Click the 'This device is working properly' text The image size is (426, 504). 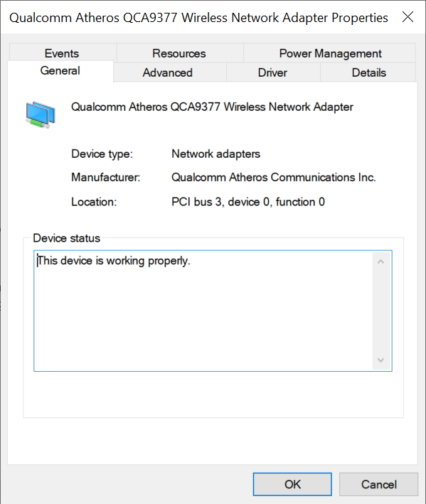coord(114,261)
